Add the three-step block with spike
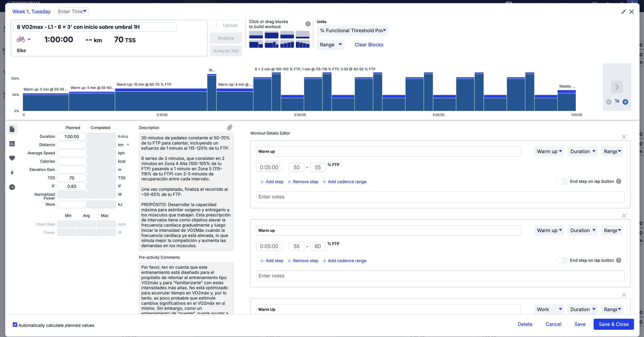 (x=271, y=44)
